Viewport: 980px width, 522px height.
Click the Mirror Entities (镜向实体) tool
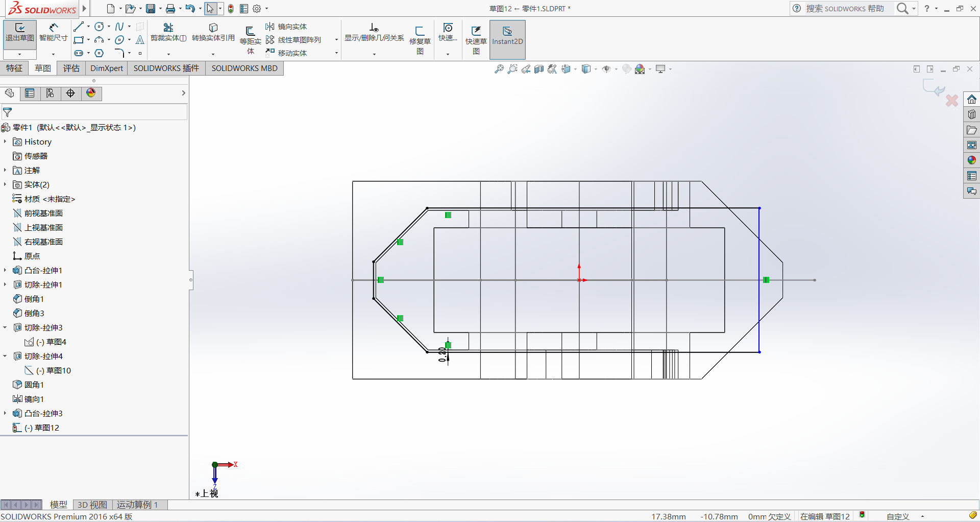tap(286, 27)
